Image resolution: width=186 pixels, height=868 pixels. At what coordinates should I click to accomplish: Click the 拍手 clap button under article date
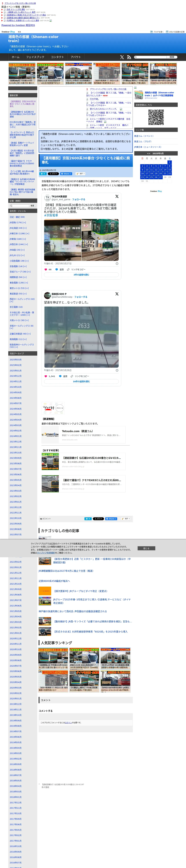click(x=80, y=174)
